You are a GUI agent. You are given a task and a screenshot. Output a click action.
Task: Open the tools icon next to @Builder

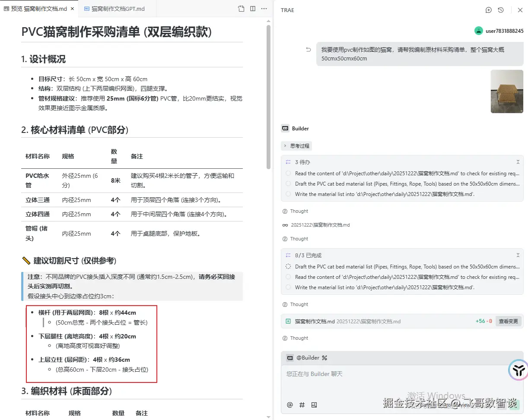[324, 357]
